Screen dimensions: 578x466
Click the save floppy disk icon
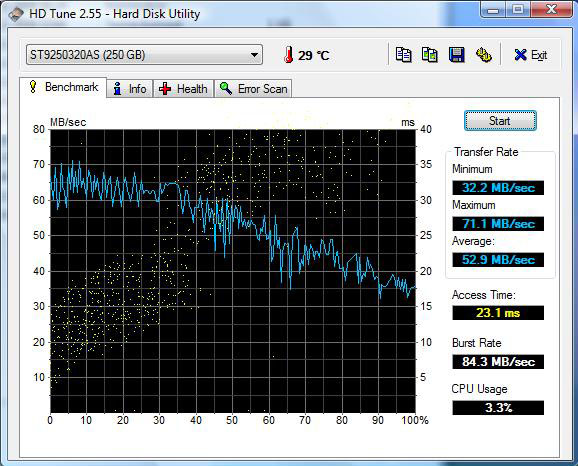point(456,55)
